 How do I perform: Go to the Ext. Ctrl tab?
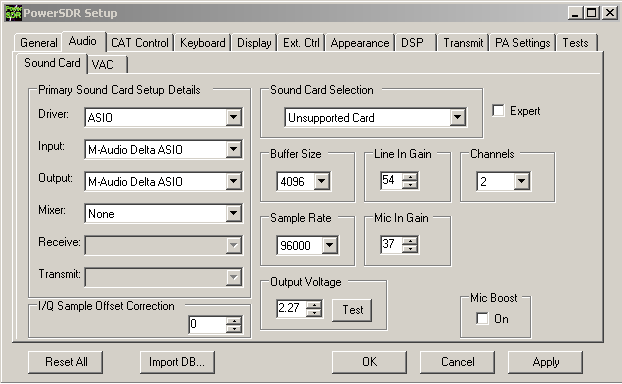tap(301, 43)
